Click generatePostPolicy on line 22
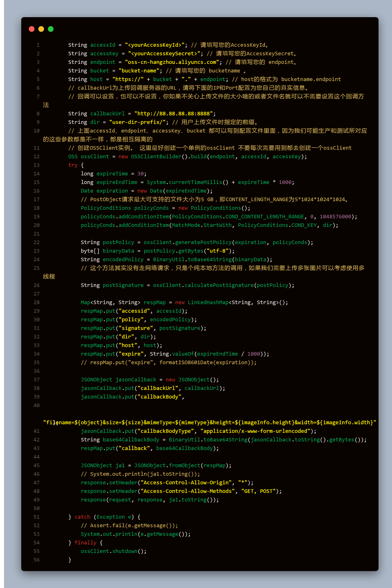Viewport: 392px width, 588px height. [x=203, y=242]
